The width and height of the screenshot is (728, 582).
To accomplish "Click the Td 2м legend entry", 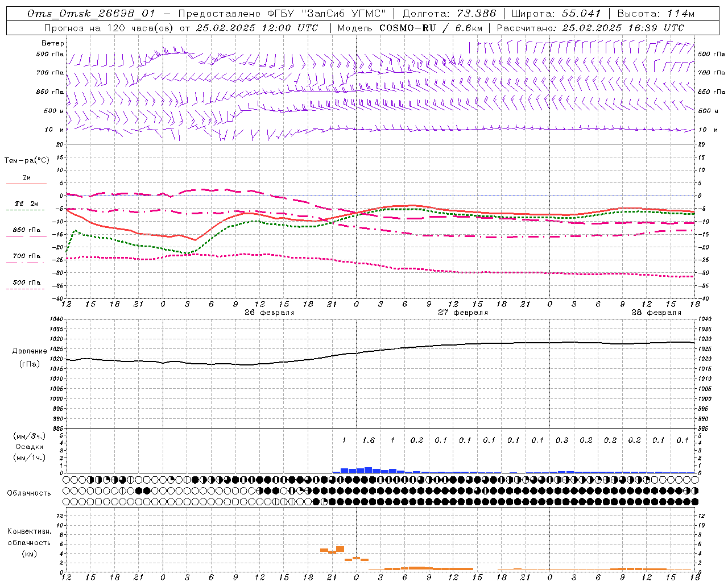I will [26, 203].
